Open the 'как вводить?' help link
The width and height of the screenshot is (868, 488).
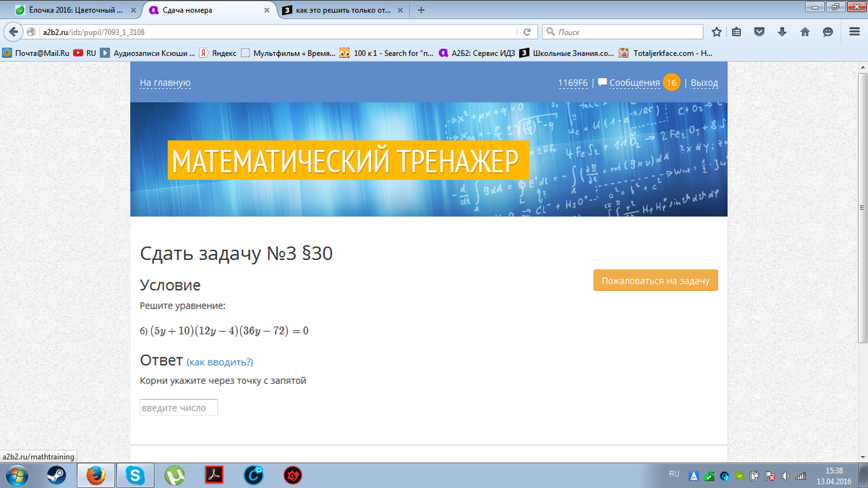(220, 362)
